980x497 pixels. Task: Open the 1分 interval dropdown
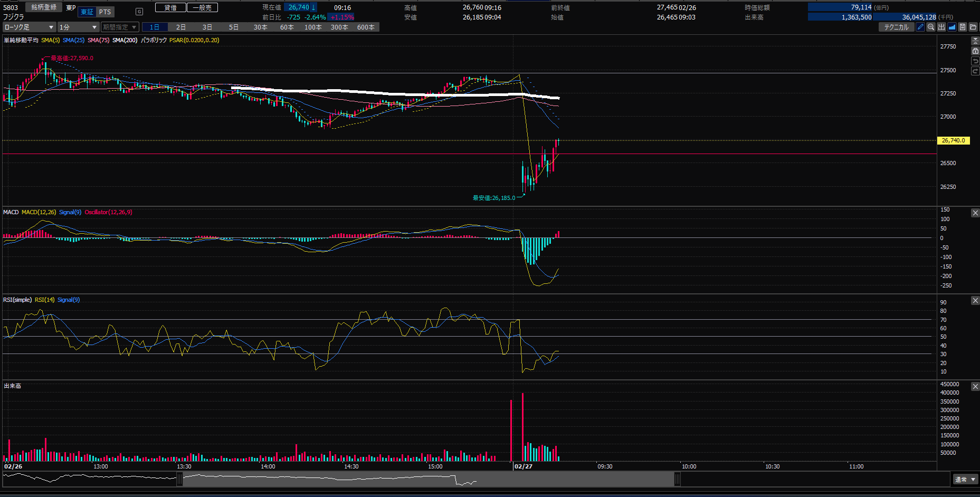(x=78, y=27)
